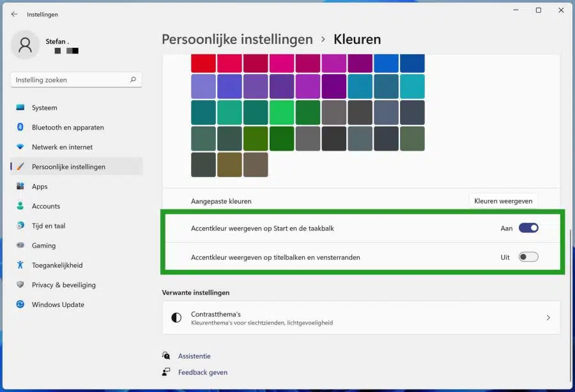
Task: Choose the bright green accent color swatch
Action: (x=282, y=112)
